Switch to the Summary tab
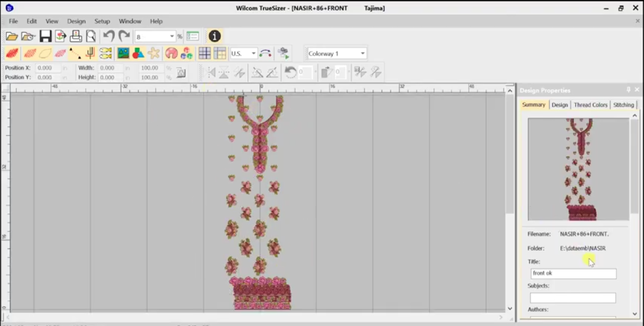Image resolution: width=644 pixels, height=326 pixels. [534, 105]
